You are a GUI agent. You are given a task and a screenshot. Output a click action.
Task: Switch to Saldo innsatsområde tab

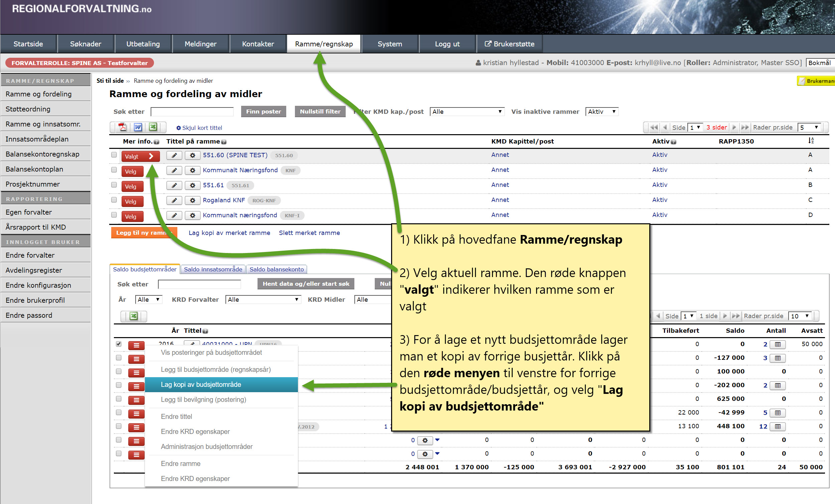tap(213, 269)
